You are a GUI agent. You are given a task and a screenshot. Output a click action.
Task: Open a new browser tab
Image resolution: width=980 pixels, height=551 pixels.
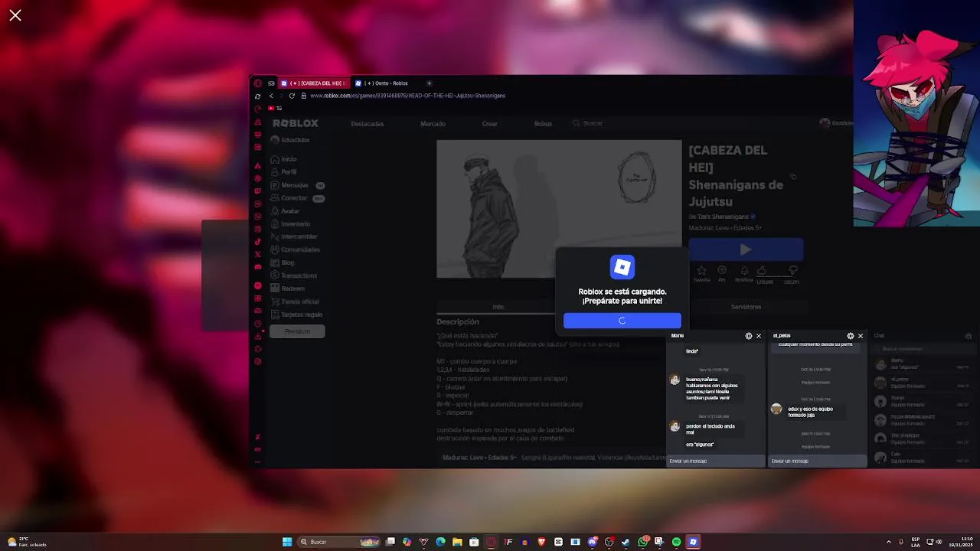429,83
